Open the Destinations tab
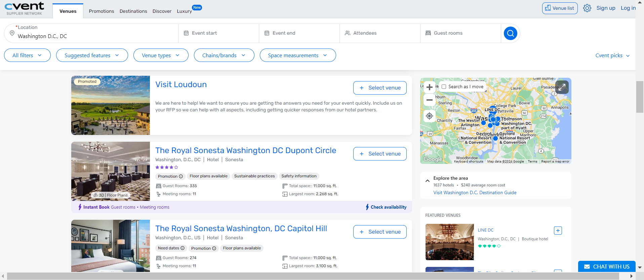 [133, 11]
